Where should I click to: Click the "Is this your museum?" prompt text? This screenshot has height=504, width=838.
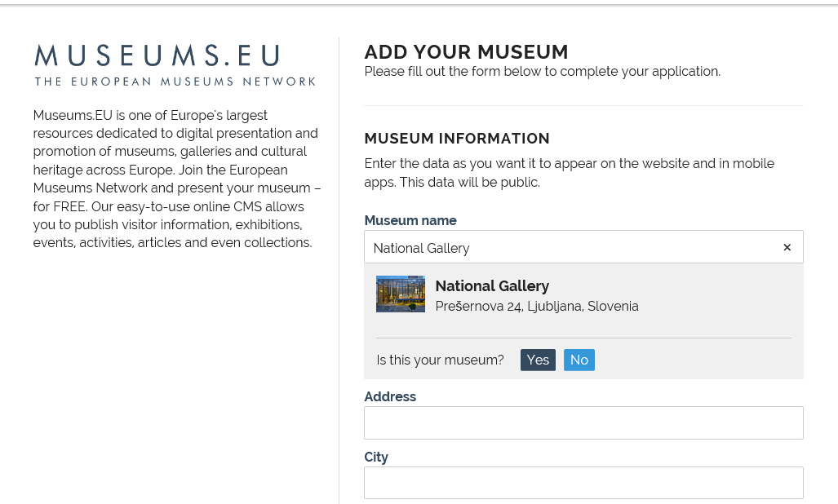(x=440, y=360)
